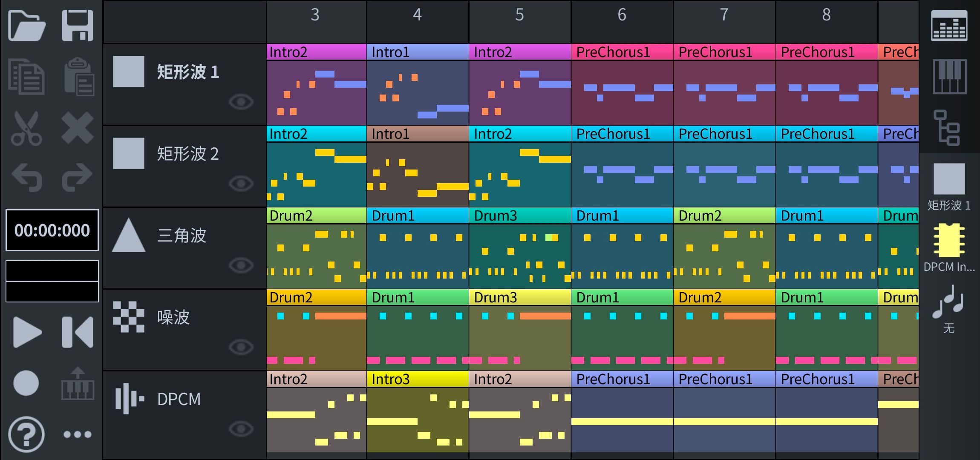980x460 pixels.
Task: Copy selection using the copy icon
Action: tap(26, 77)
